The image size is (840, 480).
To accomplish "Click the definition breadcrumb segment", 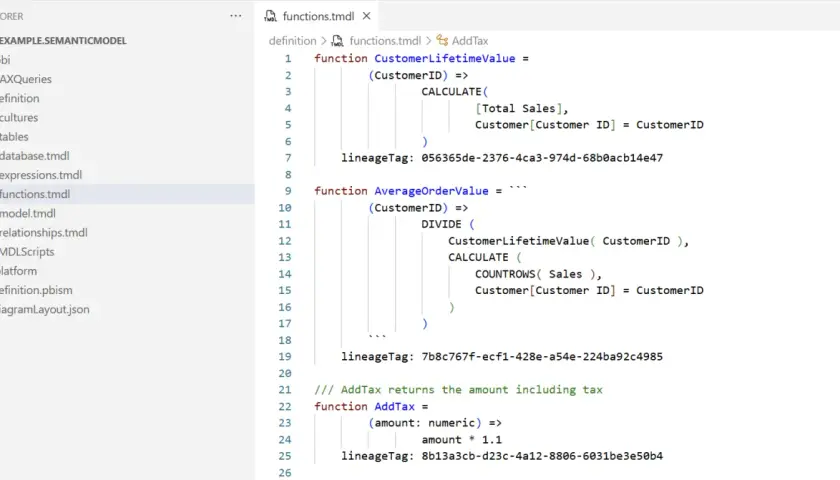I will coord(292,41).
